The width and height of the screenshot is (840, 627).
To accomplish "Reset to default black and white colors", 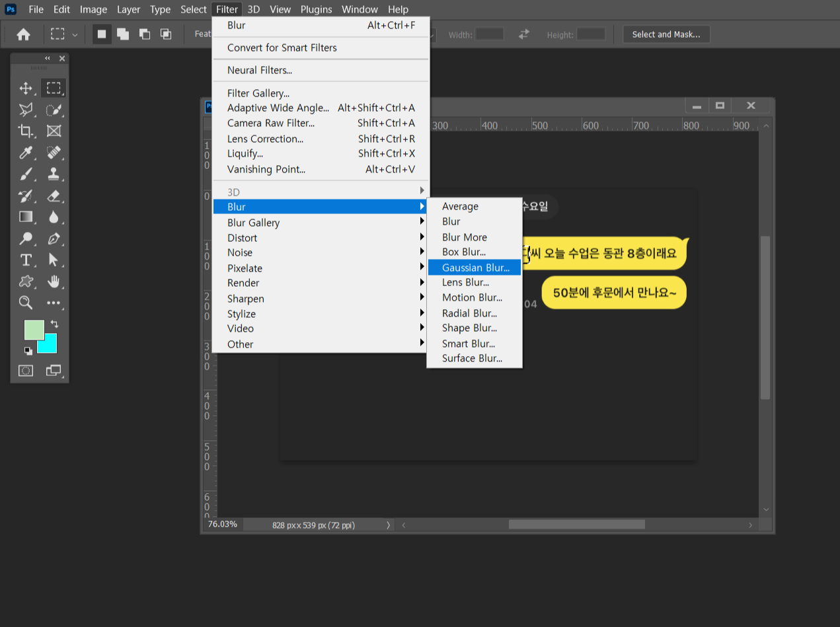I will coord(28,351).
